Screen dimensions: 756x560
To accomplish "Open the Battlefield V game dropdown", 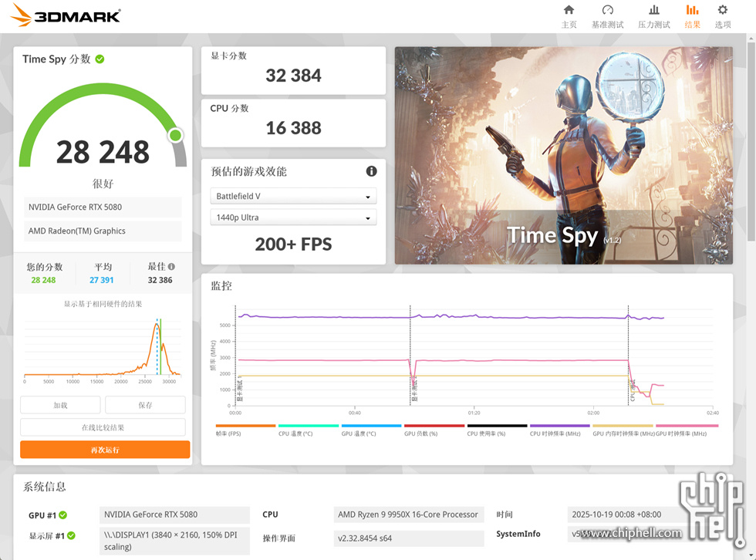I will (x=293, y=197).
